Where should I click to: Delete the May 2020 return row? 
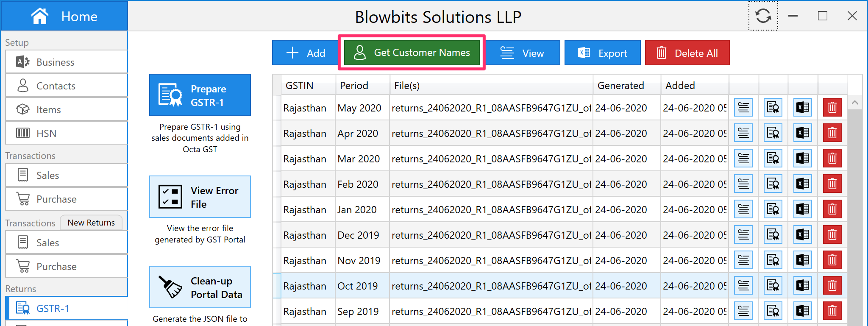click(832, 108)
